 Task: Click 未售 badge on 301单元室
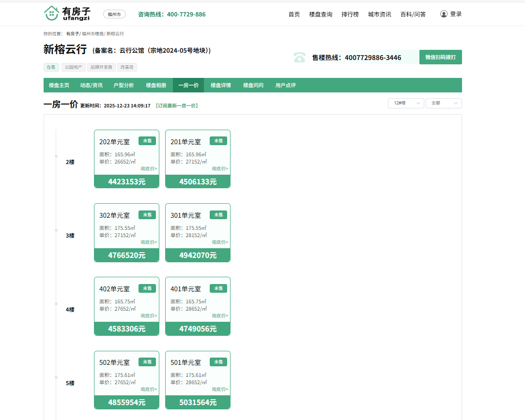218,214
